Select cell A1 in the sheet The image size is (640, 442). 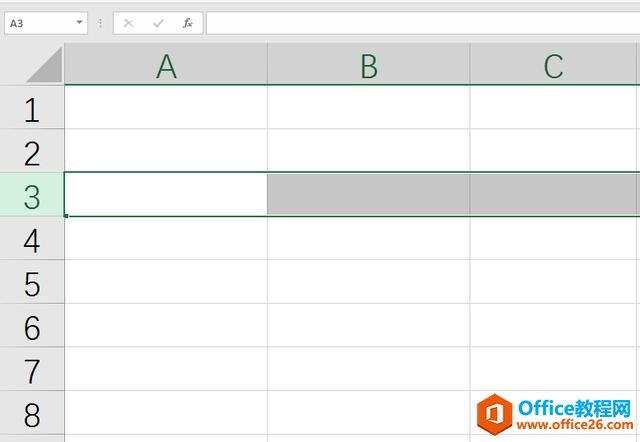point(166,108)
